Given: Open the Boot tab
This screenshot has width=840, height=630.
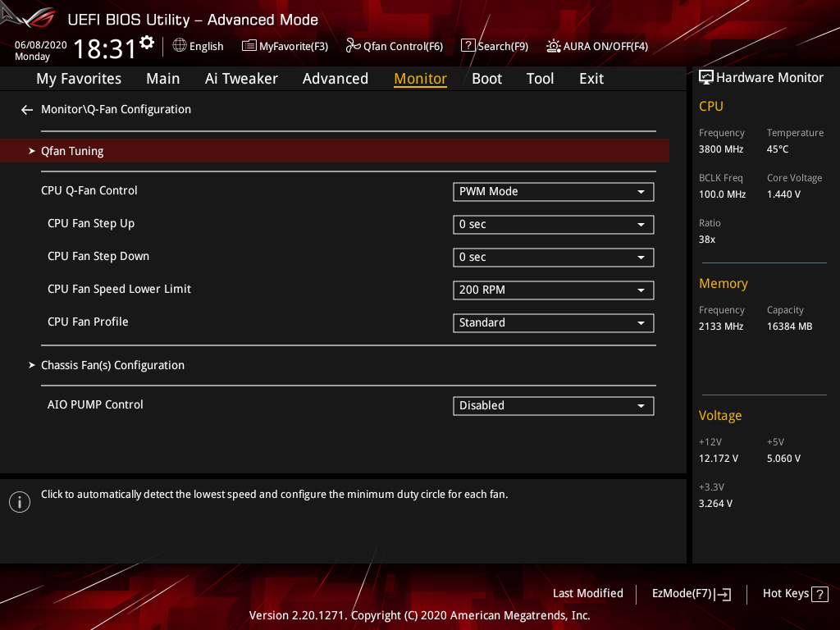Looking at the screenshot, I should 487,79.
